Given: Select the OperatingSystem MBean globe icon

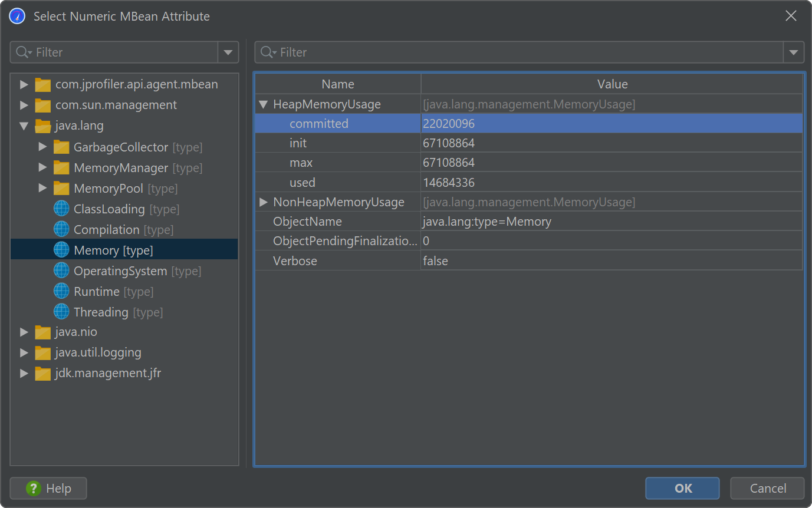Looking at the screenshot, I should click(61, 271).
